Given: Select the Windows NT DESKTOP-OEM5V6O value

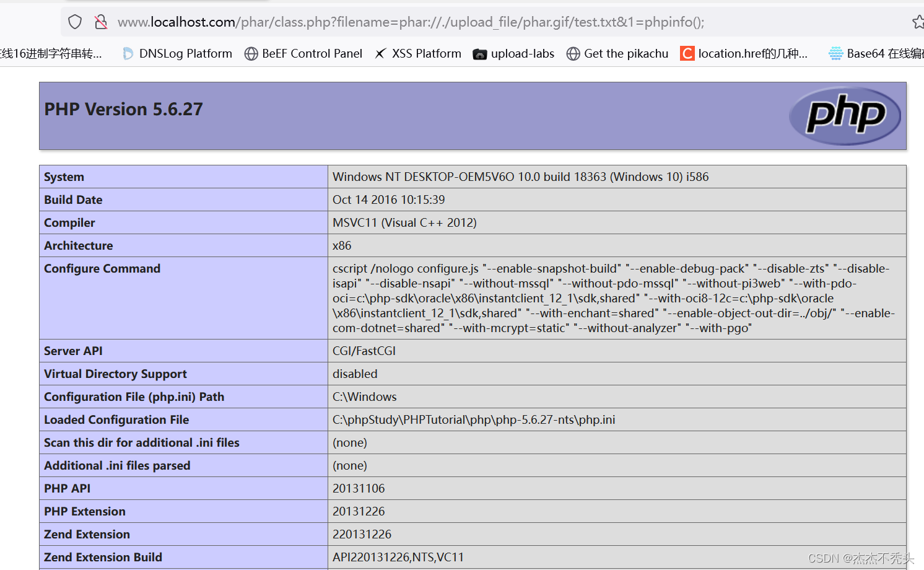Looking at the screenshot, I should [x=520, y=177].
